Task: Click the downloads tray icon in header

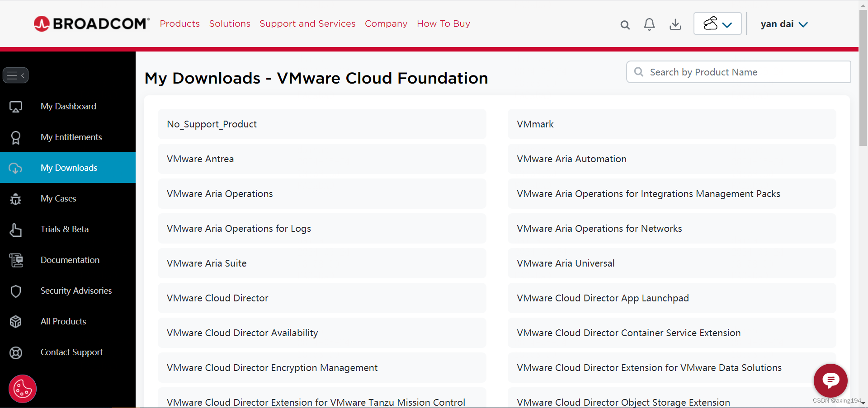Action: point(675,24)
